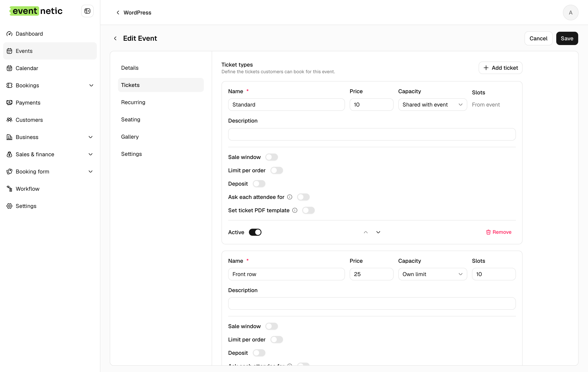Collapse the sidebar with the panel icon
This screenshot has width=588, height=372.
coord(87,11)
